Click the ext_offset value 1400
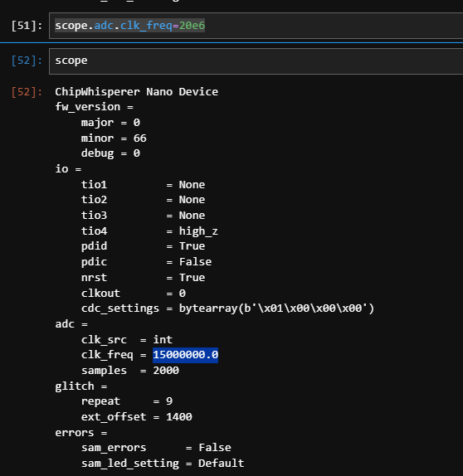The width and height of the screenshot is (463, 476). [179, 417]
